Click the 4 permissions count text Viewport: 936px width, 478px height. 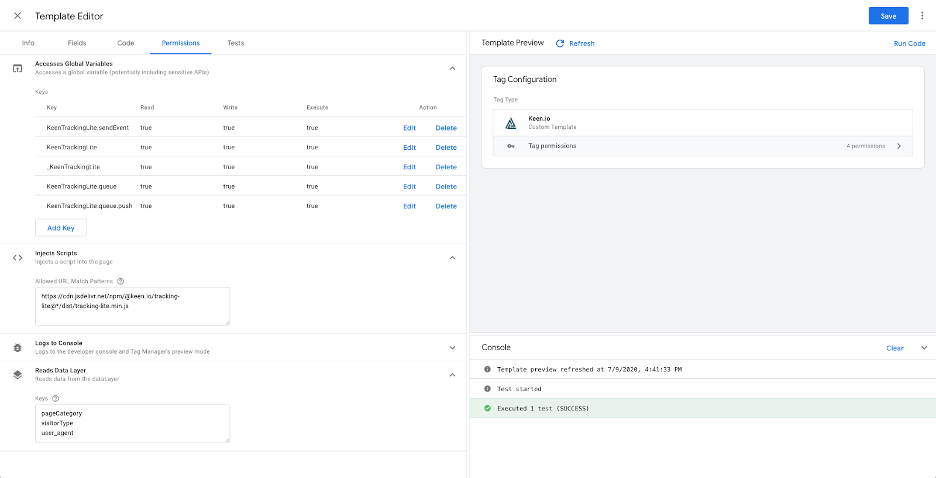(866, 146)
